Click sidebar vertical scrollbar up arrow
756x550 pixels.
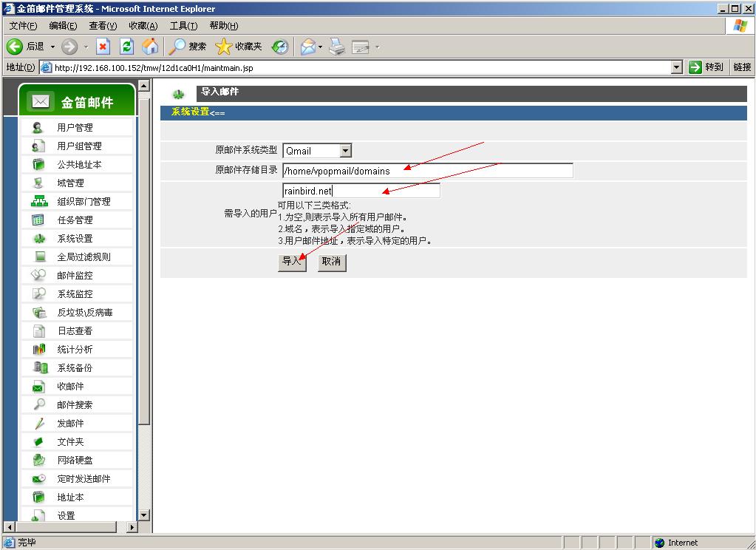(x=143, y=86)
